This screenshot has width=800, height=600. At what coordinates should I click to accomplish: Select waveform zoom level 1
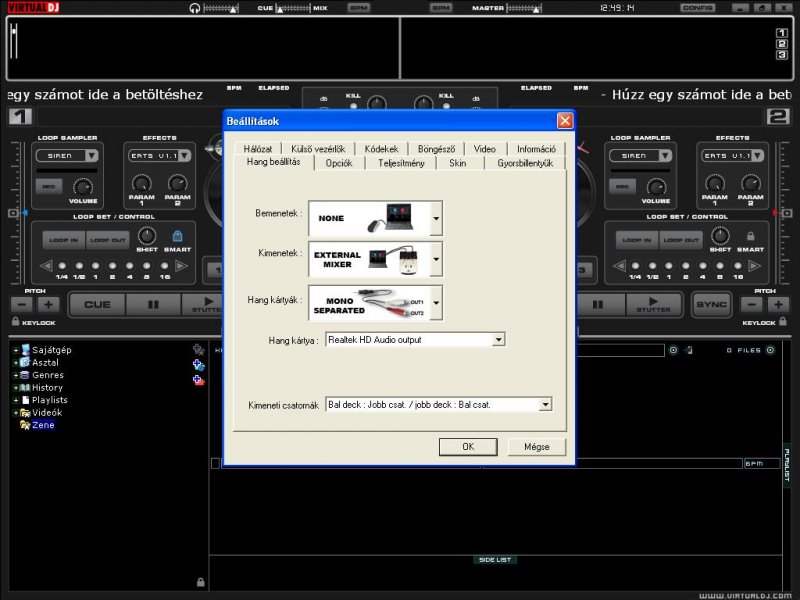782,33
